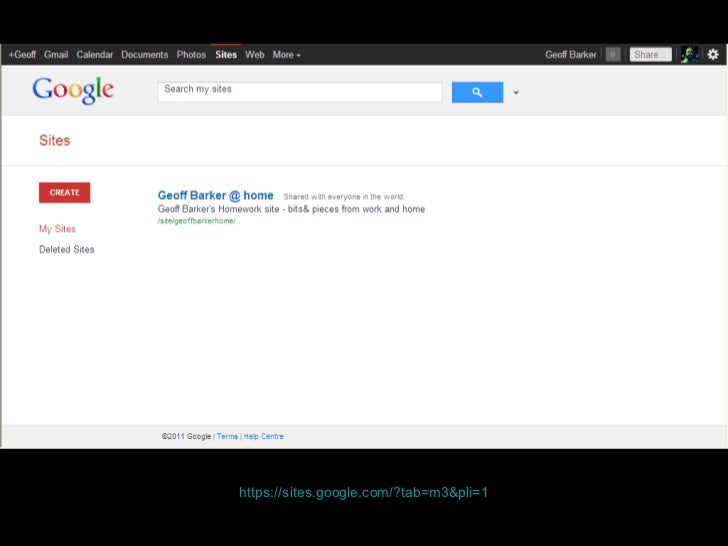Viewport: 728px width, 546px height.
Task: Expand search options dropdown arrow
Action: click(516, 93)
